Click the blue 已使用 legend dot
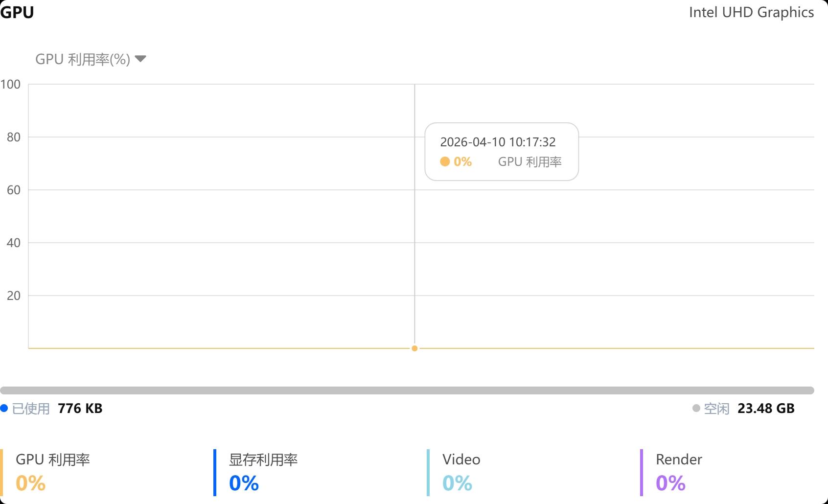828x504 pixels. 4,408
